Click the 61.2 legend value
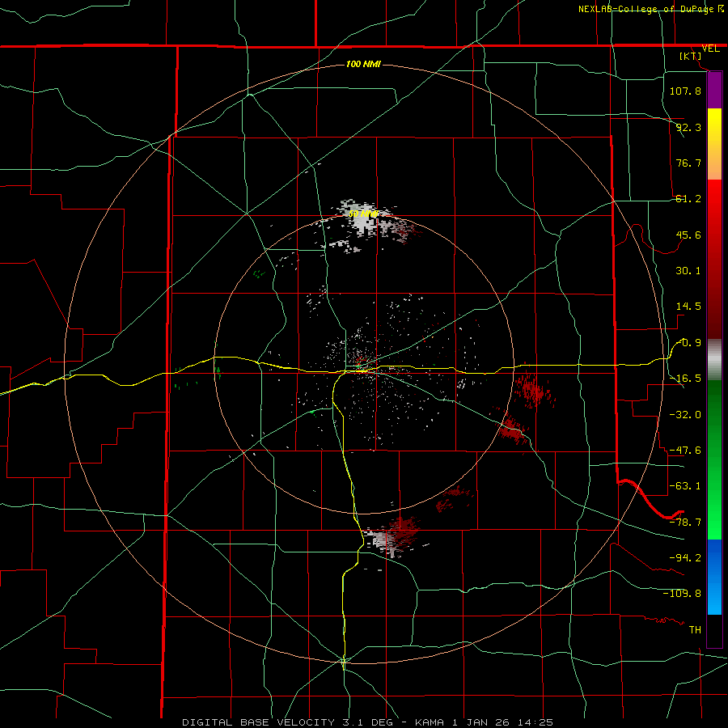This screenshot has height=728, width=728. click(x=688, y=199)
